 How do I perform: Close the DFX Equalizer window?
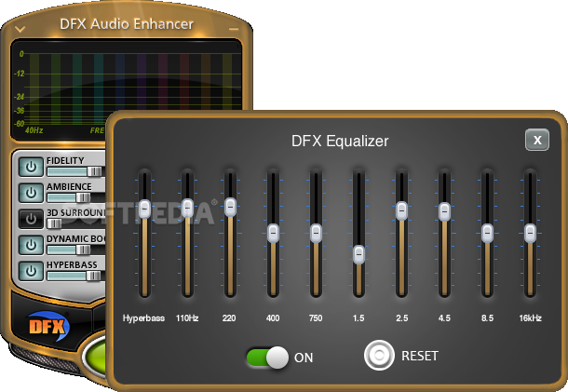537,140
